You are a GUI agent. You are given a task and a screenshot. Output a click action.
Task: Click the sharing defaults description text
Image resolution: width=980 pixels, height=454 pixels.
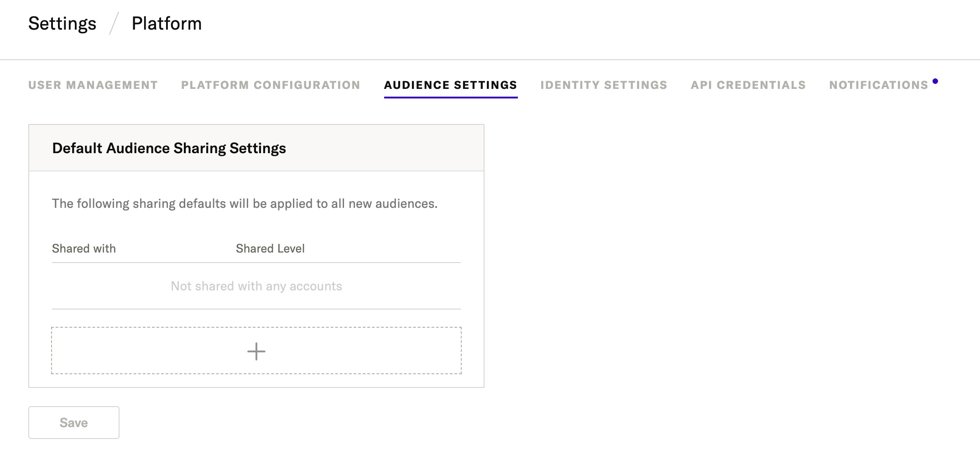tap(245, 204)
